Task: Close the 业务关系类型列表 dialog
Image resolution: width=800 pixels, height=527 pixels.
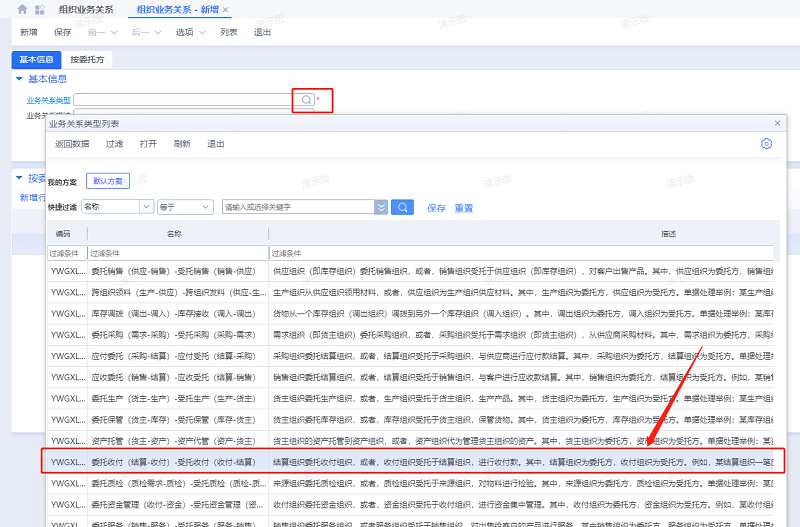Action: pos(778,123)
